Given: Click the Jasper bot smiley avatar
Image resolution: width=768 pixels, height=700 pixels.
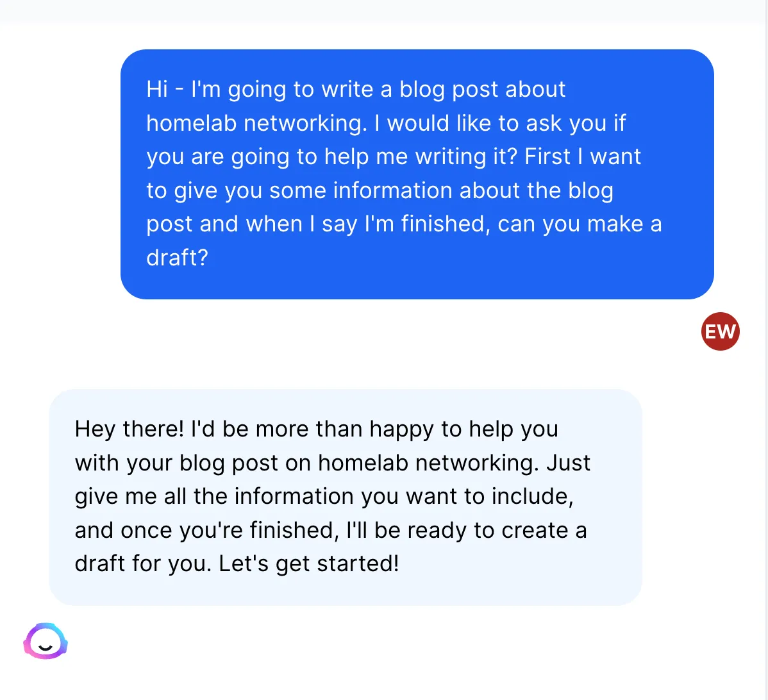Looking at the screenshot, I should (46, 642).
